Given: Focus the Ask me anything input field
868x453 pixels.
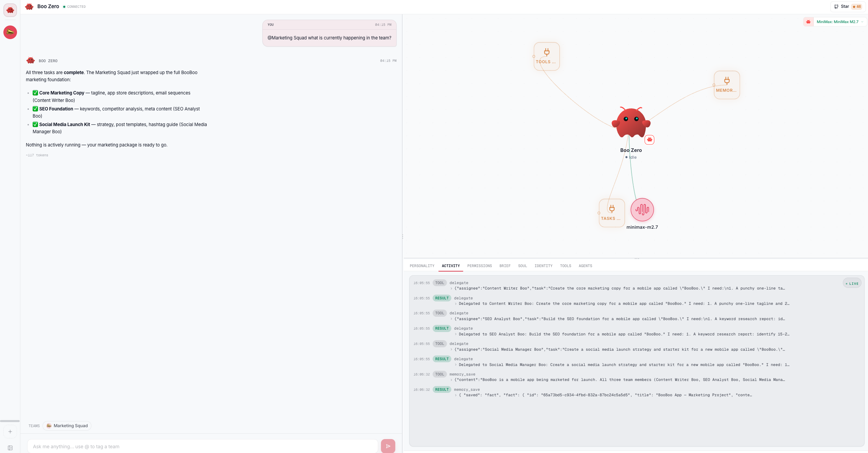Looking at the screenshot, I should [203, 447].
